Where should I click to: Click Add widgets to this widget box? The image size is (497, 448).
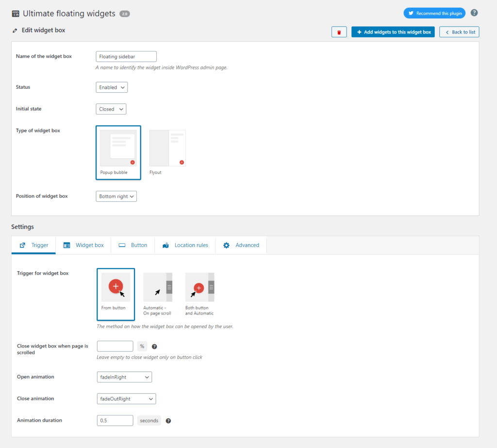[393, 32]
